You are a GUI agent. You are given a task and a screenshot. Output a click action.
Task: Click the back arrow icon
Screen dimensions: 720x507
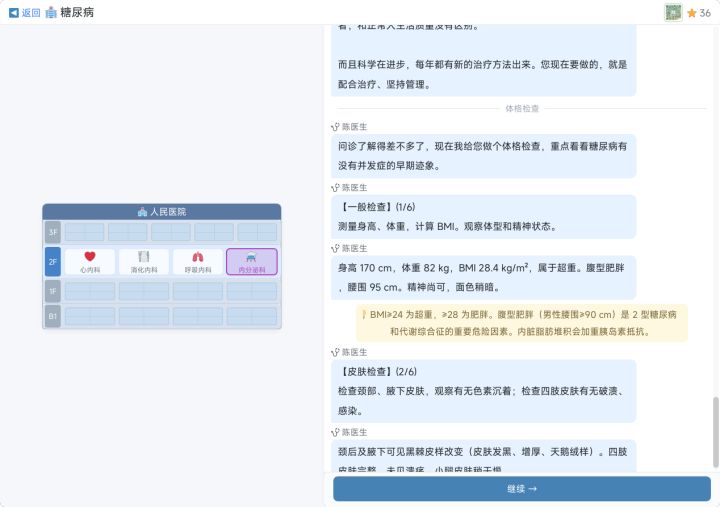click(14, 13)
